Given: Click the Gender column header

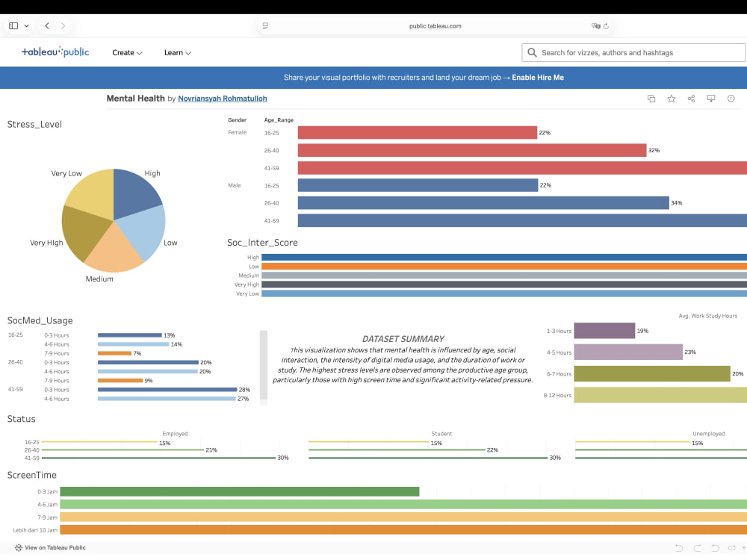Looking at the screenshot, I should pos(237,120).
